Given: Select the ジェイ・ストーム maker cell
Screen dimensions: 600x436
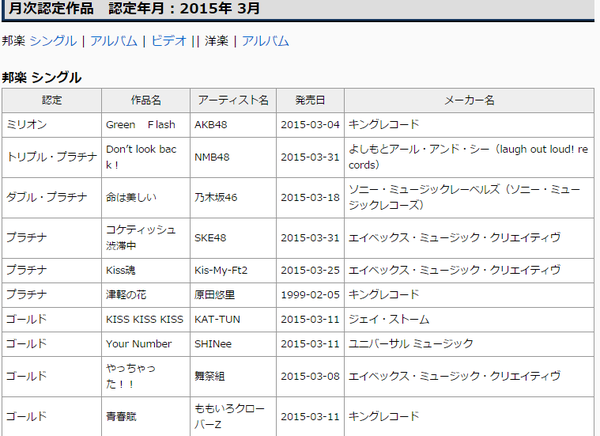Looking at the screenshot, I should click(469, 319).
